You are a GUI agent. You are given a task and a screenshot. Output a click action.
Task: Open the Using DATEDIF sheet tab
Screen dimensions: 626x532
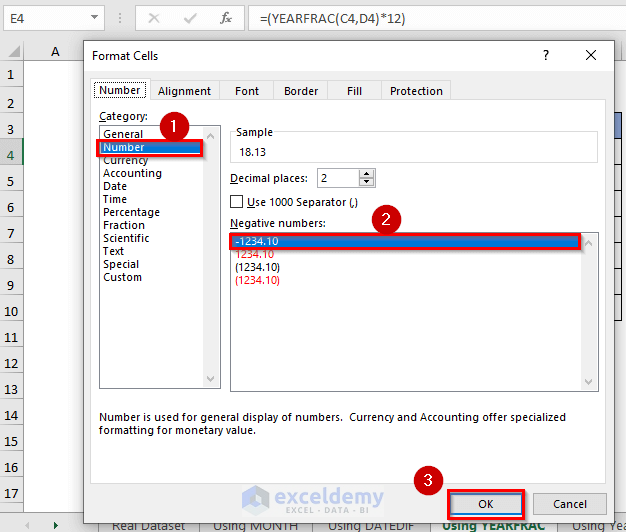[371, 526]
